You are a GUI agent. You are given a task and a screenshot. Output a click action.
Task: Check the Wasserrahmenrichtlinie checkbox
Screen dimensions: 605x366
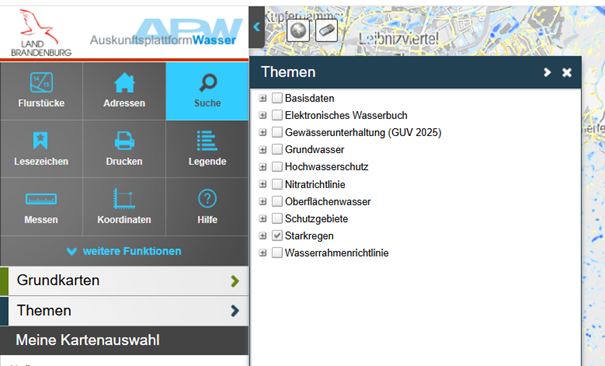(277, 253)
